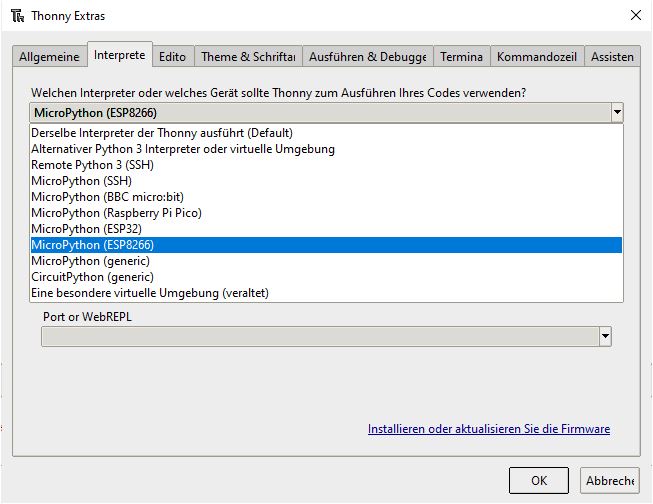Close the Thonny Extras dialog
Screen dimensions: 653x504
pos(636,15)
